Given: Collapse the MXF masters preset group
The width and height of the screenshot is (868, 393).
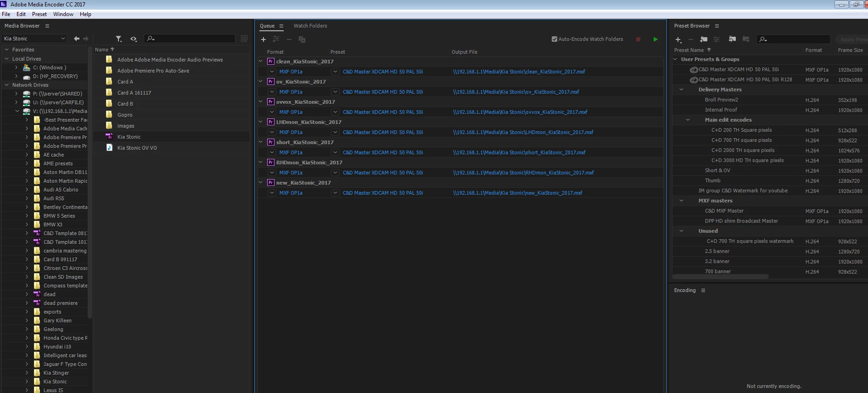Looking at the screenshot, I should (x=682, y=201).
